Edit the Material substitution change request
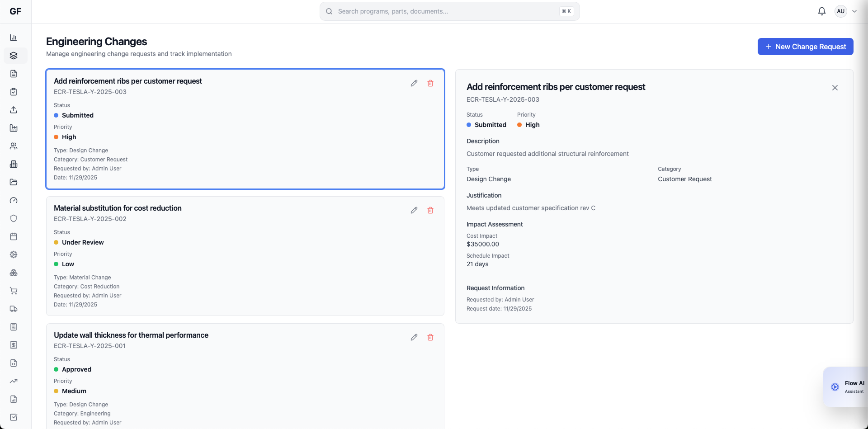 414,210
